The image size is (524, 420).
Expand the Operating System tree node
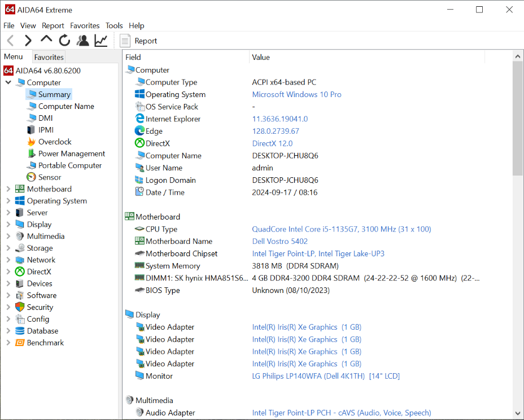(x=8, y=201)
